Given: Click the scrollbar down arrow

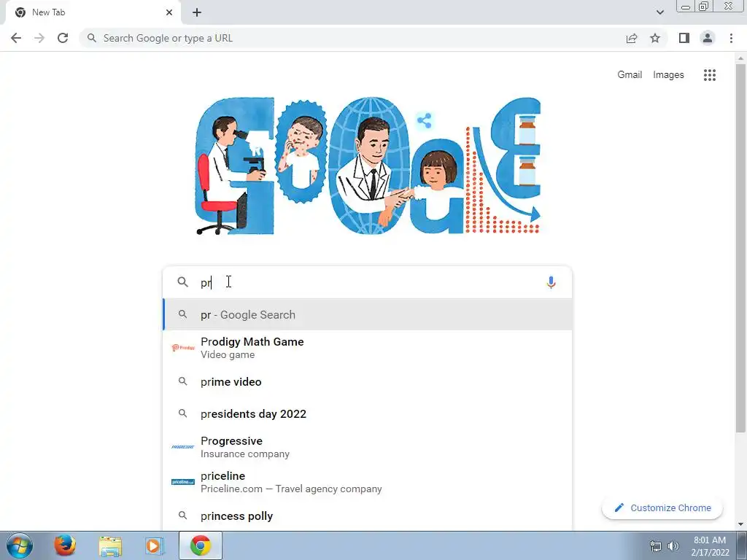Looking at the screenshot, I should 740,524.
